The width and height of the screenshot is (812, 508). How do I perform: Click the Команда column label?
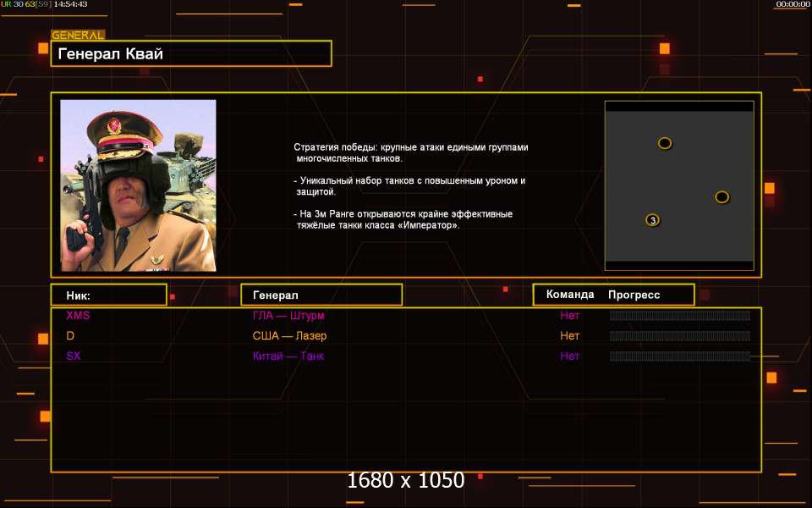569,295
